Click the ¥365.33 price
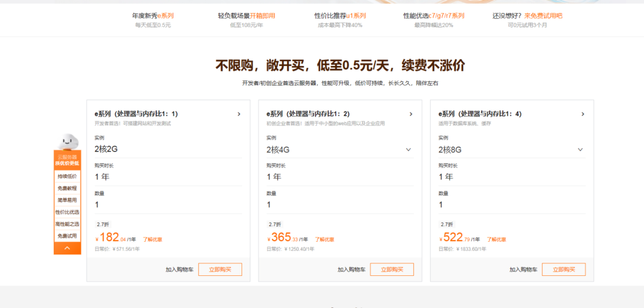This screenshot has height=308, width=644. (x=282, y=237)
